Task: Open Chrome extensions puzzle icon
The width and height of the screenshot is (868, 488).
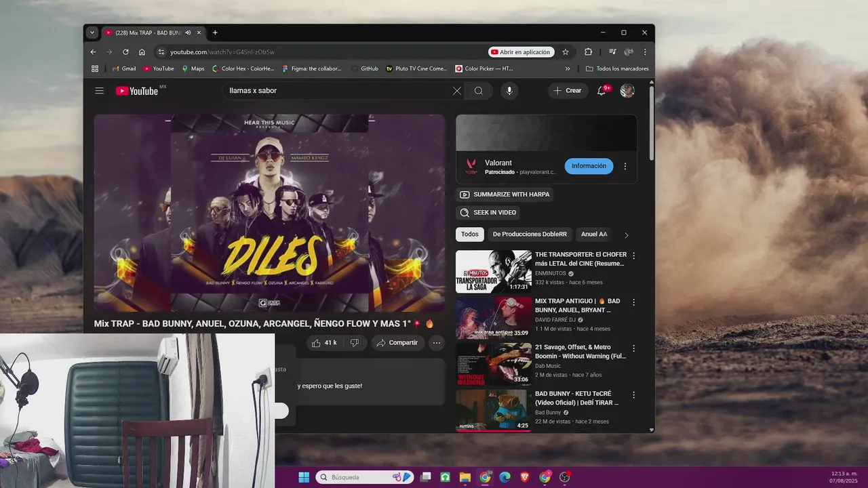Action: (589, 52)
